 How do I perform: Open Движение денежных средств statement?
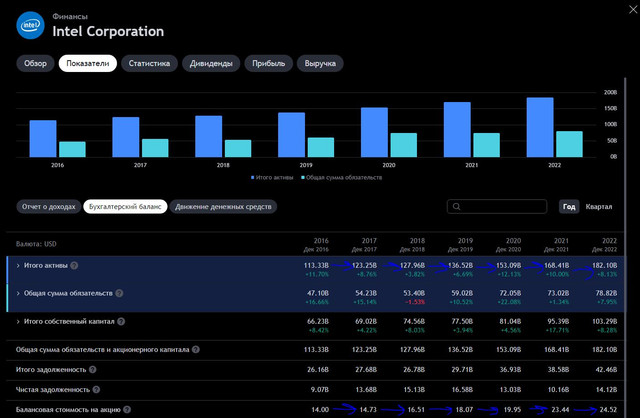(x=223, y=207)
